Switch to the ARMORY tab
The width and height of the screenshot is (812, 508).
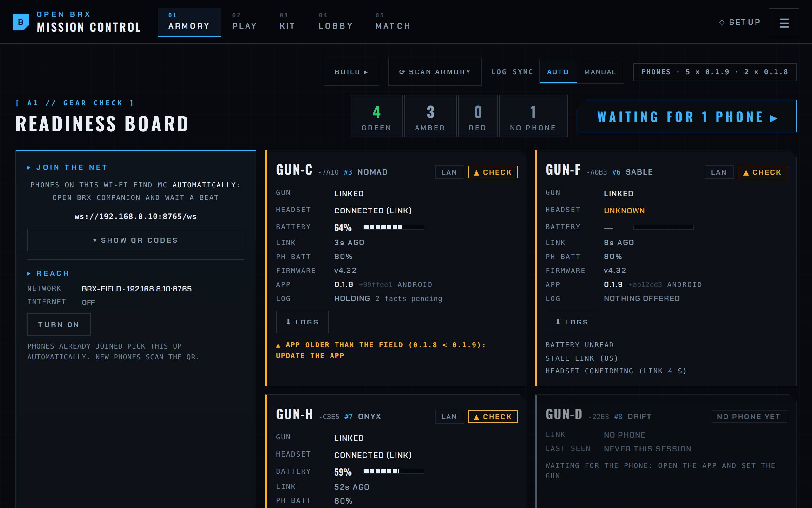click(189, 22)
